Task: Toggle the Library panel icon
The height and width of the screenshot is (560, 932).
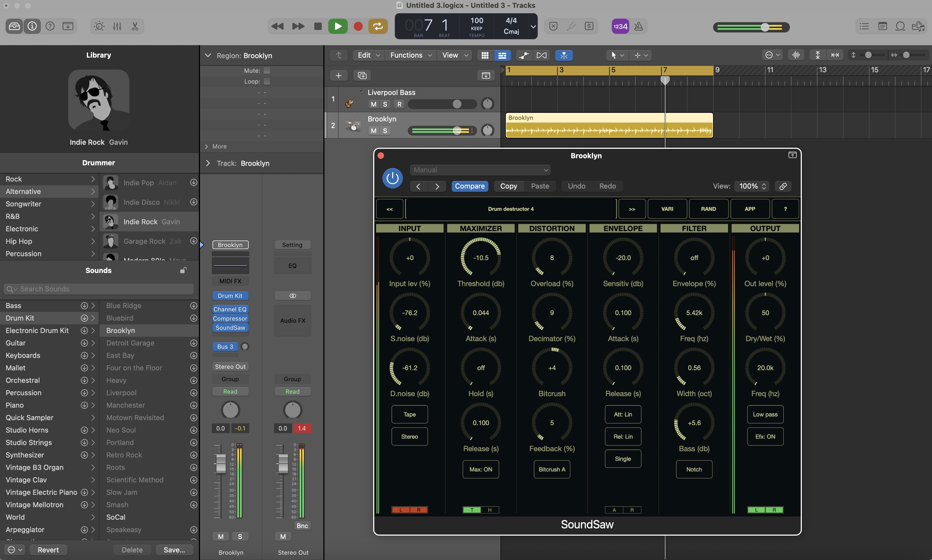Action: pyautogui.click(x=14, y=26)
